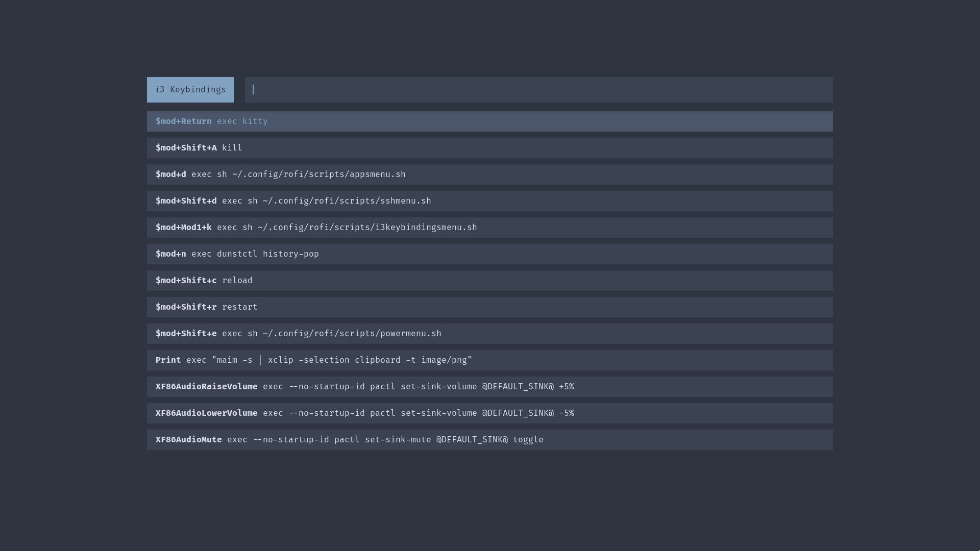Click the bold $mod+Return key text

tap(183, 121)
